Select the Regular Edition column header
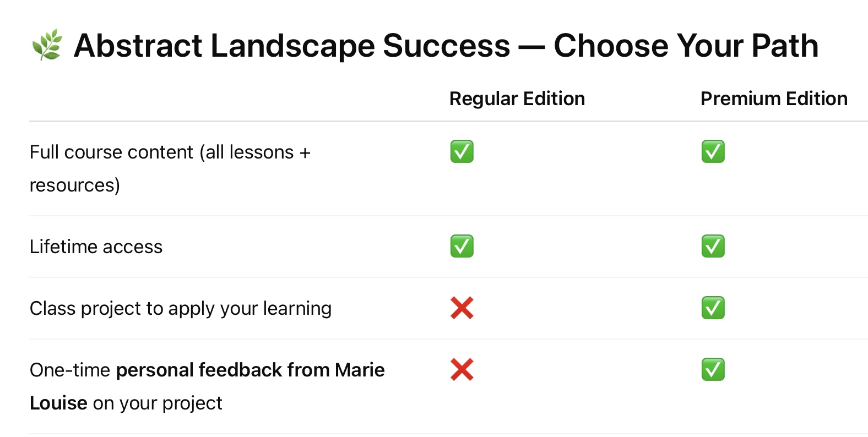868x437 pixels. pyautogui.click(x=517, y=99)
